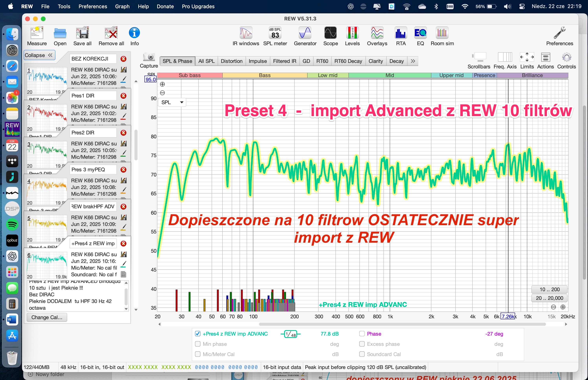Open the SPL axis dropdown

(x=172, y=102)
